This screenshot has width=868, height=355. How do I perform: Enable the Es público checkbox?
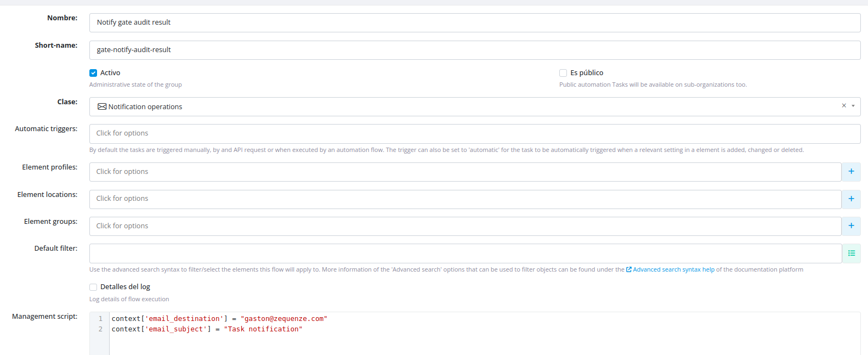(x=563, y=73)
